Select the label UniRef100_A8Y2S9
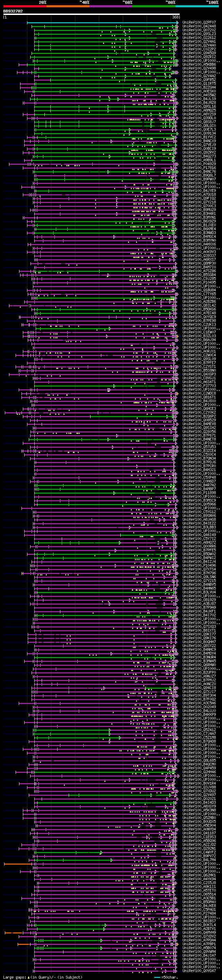Screen dimensions: 222x980 pos(199,114)
